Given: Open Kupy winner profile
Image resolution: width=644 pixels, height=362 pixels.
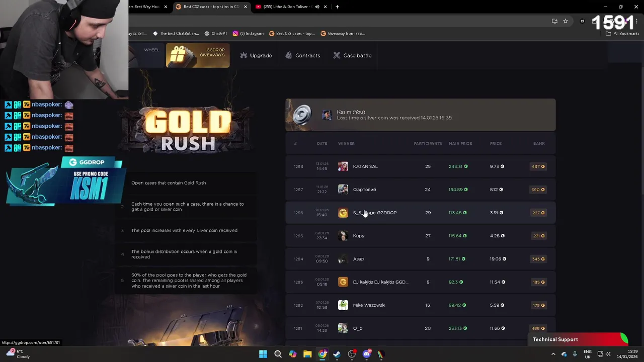Looking at the screenshot, I should click(359, 236).
